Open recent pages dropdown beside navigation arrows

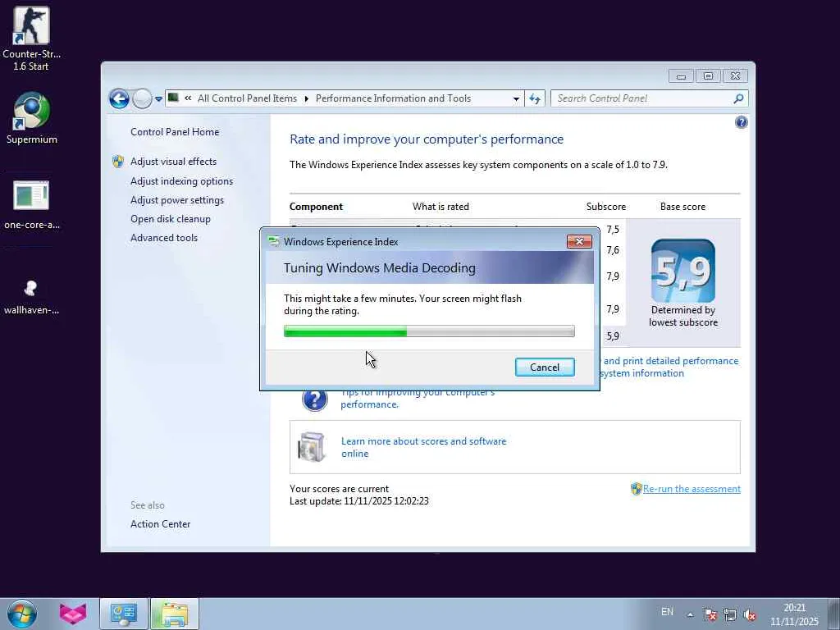[158, 99]
